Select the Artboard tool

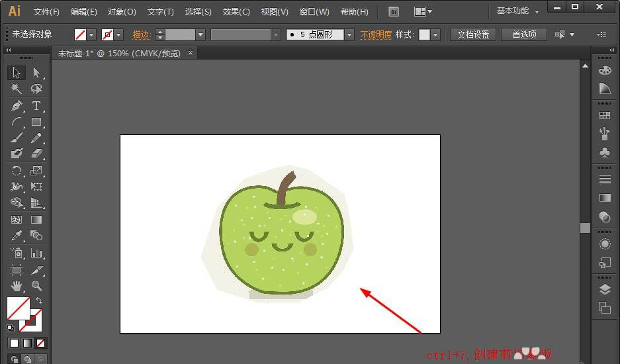pos(17,270)
